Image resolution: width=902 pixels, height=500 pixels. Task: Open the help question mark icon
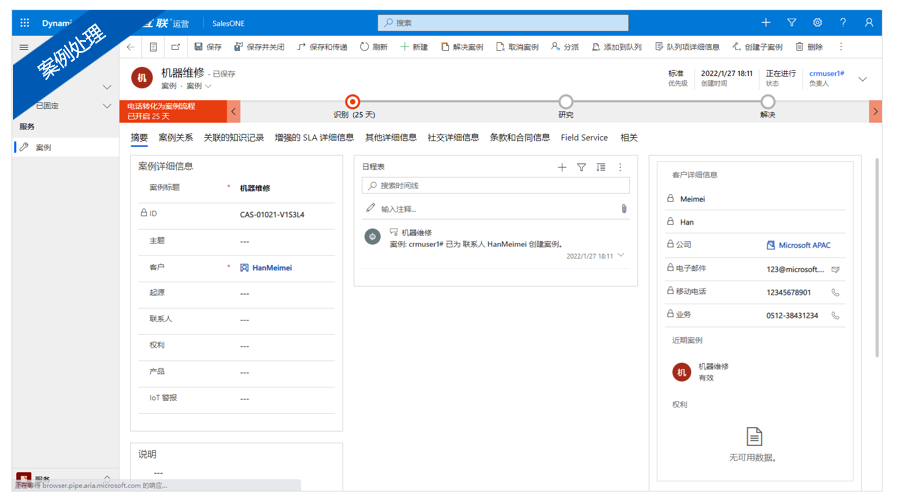tap(843, 22)
